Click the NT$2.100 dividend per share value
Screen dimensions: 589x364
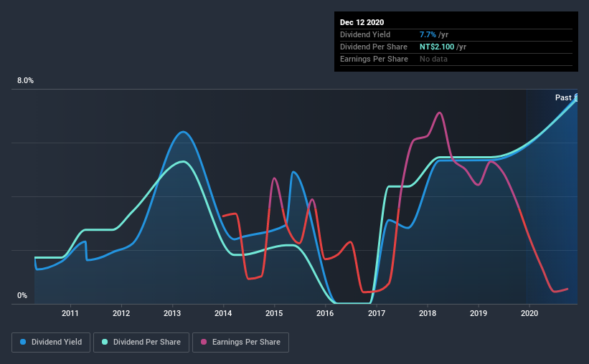(437, 47)
